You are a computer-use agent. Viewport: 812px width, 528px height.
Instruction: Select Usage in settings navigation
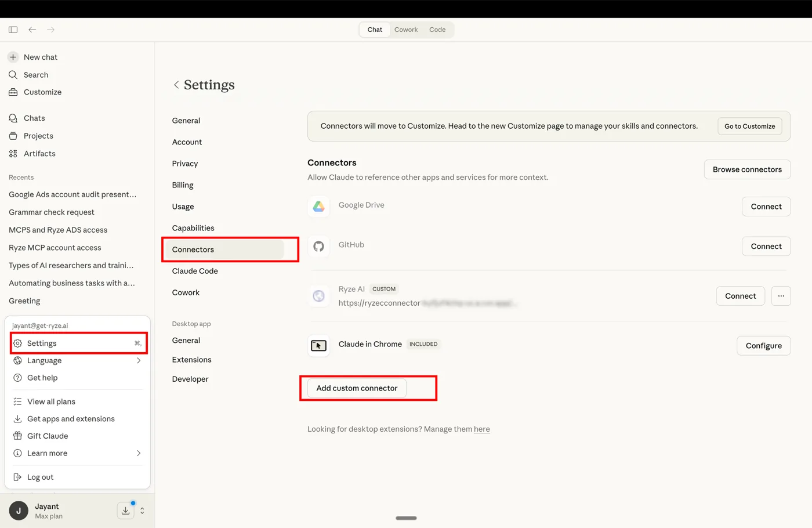(183, 207)
